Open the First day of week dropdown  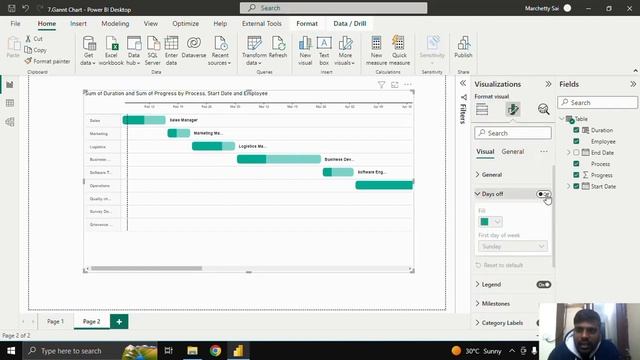pos(513,247)
